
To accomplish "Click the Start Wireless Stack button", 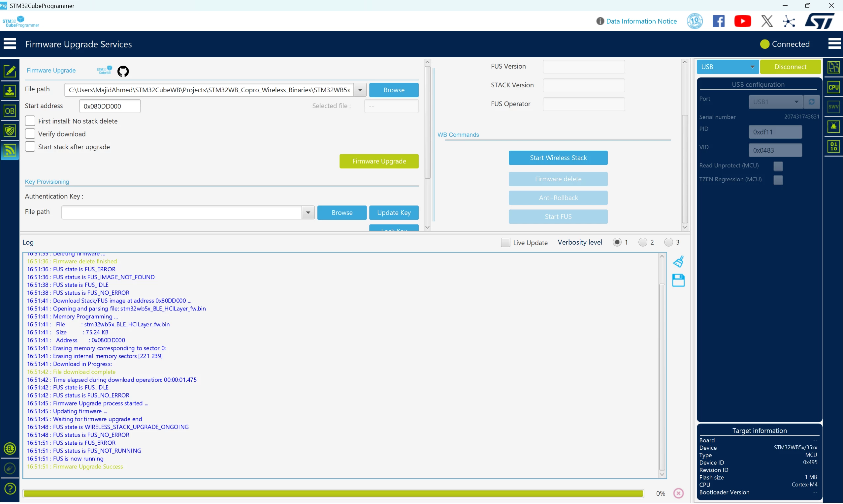I will pos(558,158).
